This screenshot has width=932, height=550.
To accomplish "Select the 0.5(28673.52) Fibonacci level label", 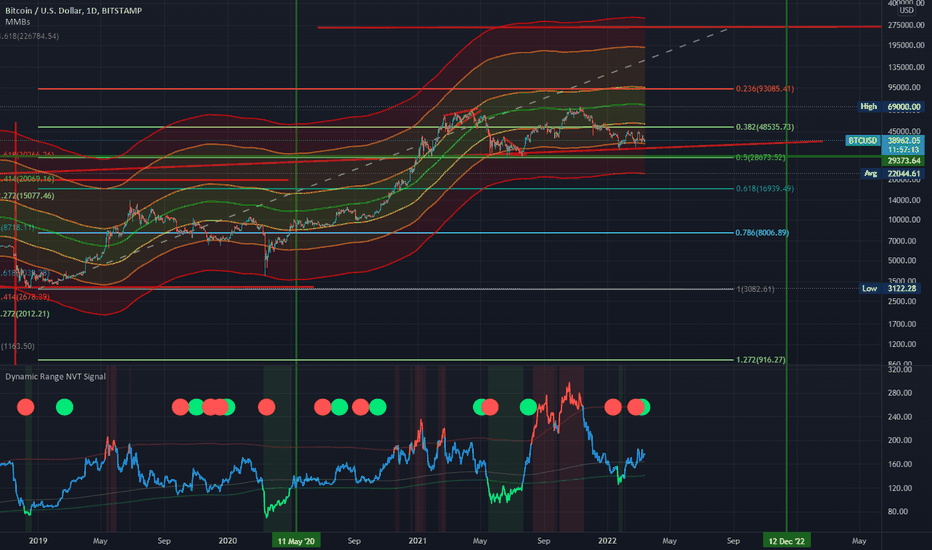I will [760, 158].
